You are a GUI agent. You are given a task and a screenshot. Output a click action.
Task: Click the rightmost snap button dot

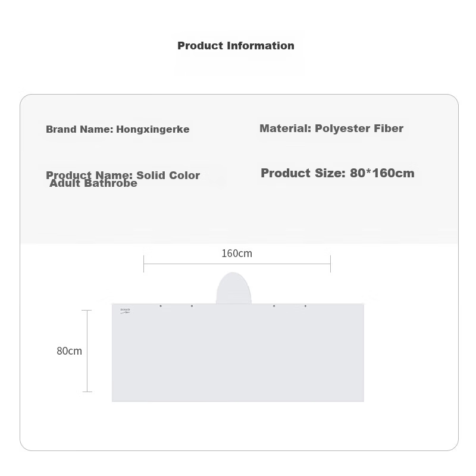305,306
